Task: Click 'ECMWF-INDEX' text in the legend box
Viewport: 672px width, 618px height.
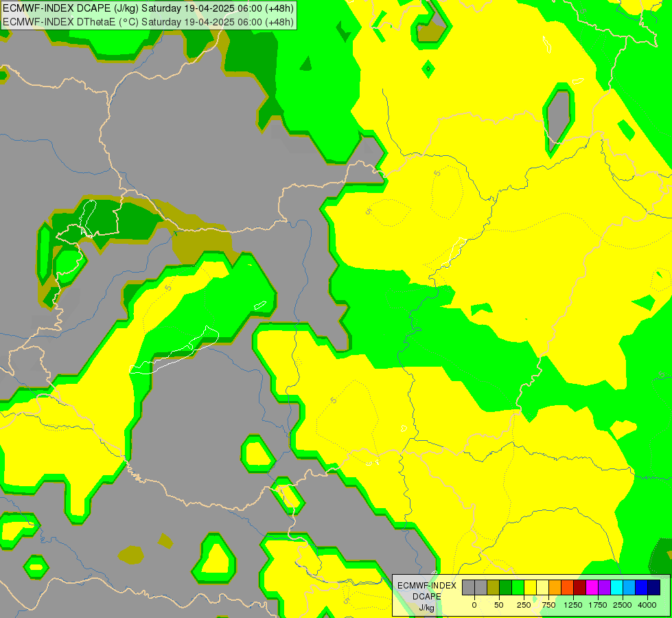Action: pos(427,586)
